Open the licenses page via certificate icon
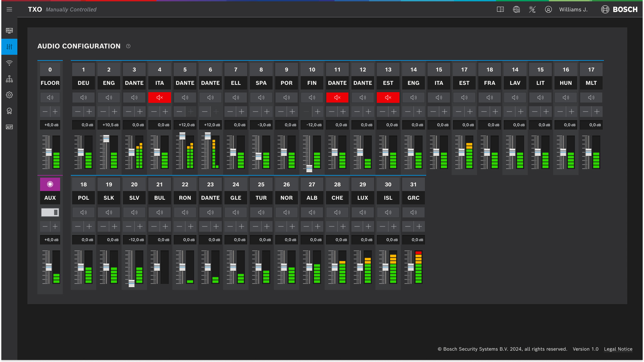This screenshot has height=362, width=644. point(9,111)
